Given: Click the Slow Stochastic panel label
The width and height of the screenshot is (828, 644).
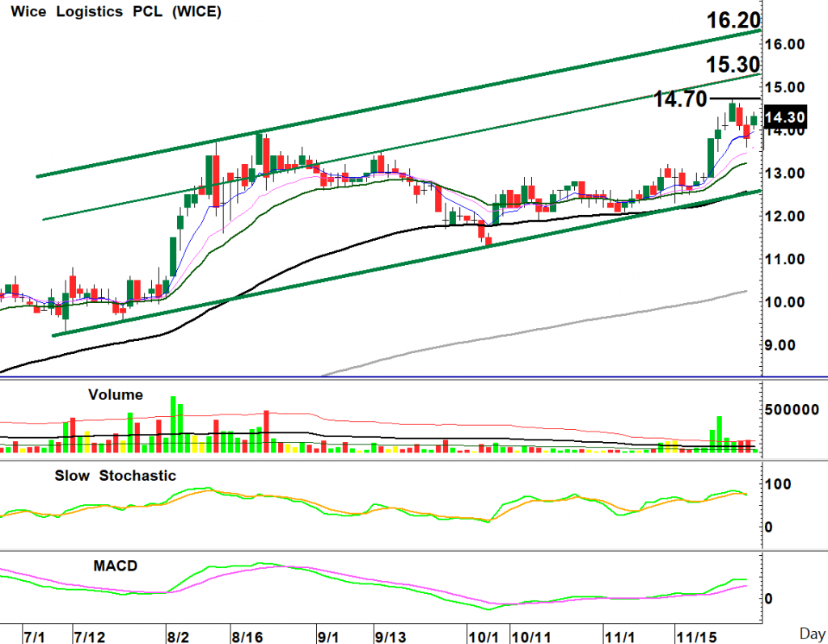Looking at the screenshot, I should click(115, 476).
